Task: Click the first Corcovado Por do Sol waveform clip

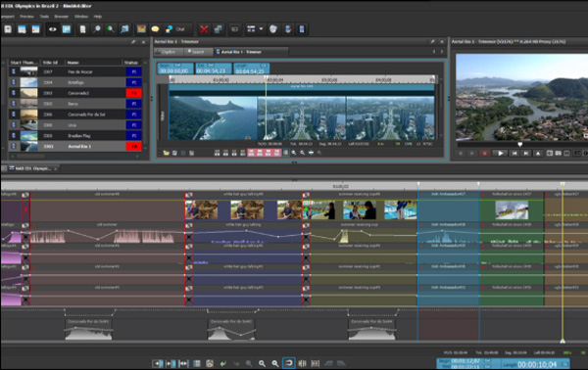Action: [x=88, y=330]
